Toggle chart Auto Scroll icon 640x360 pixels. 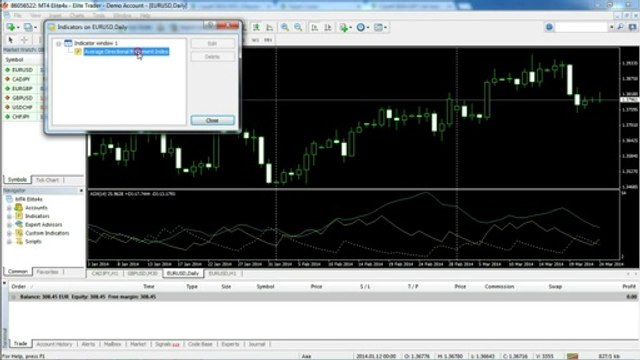pos(315,27)
